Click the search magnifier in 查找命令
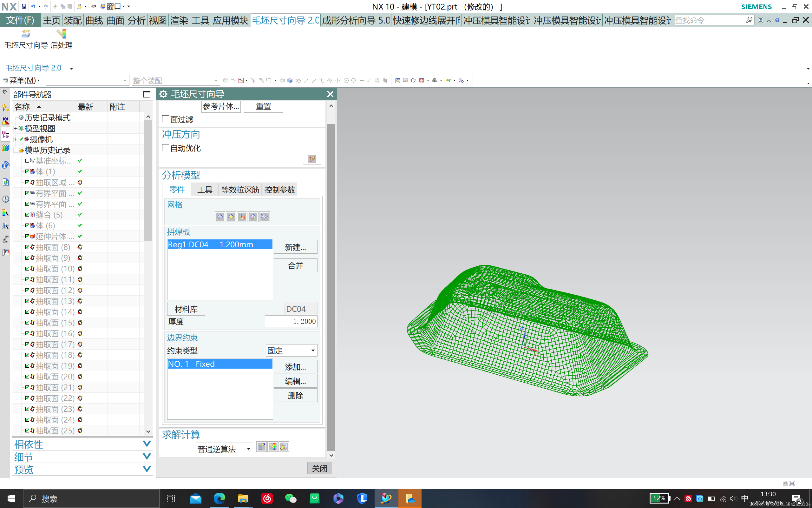 (x=749, y=20)
